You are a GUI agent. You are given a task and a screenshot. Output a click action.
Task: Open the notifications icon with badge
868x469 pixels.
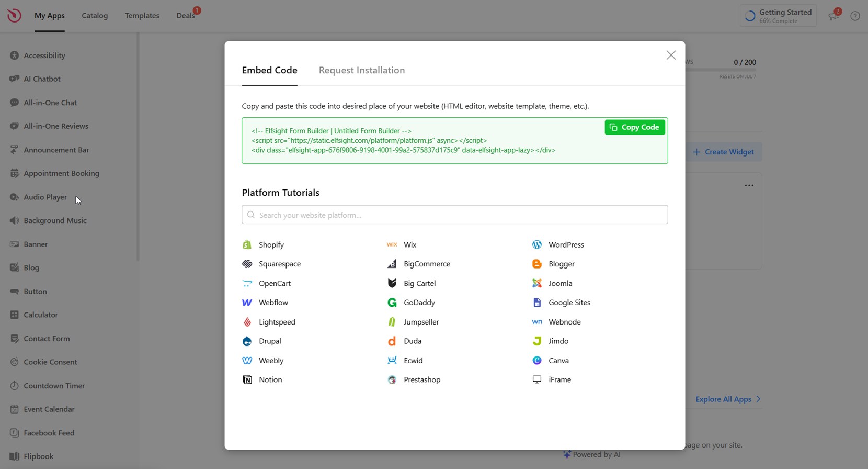(x=833, y=16)
